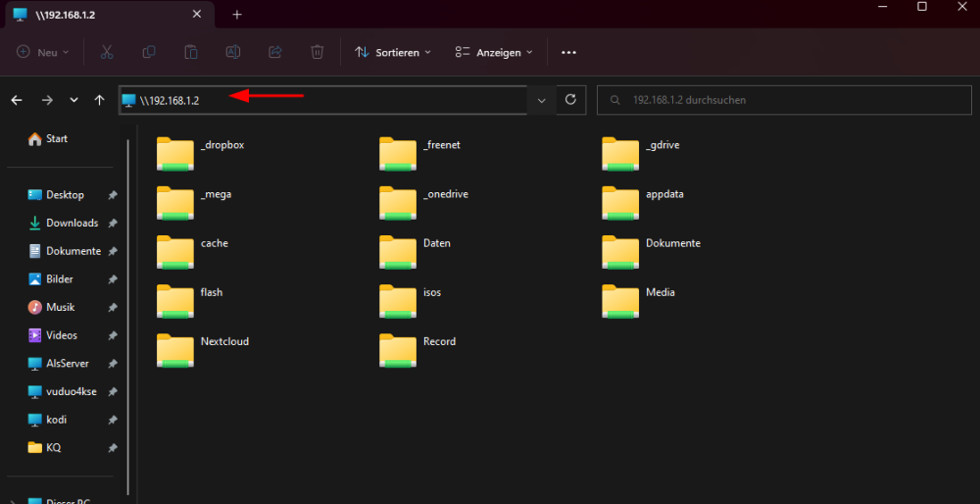The image size is (980, 504).
Task: Click the Rename icon in toolbar
Action: tap(233, 53)
